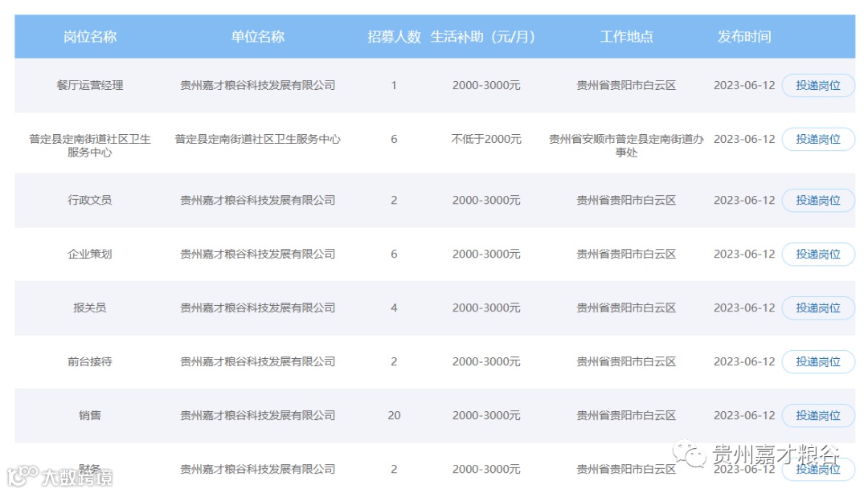The image size is (868, 493).
Task: Click recruitment count 4 in 报关员 row
Action: 394,308
